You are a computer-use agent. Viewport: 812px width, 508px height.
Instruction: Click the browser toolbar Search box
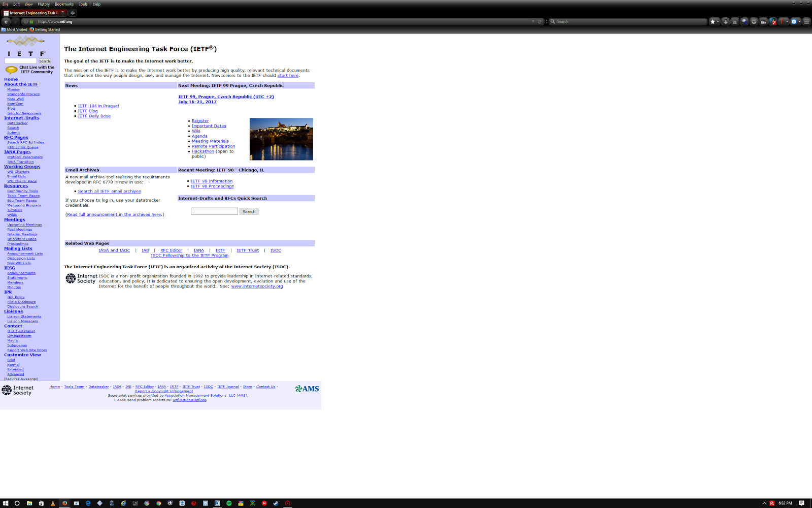(627, 21)
